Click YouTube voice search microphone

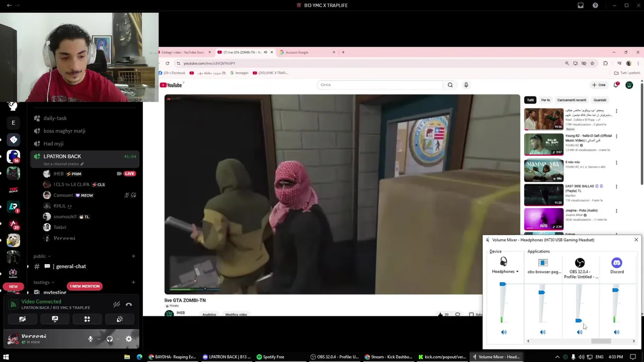click(x=466, y=85)
